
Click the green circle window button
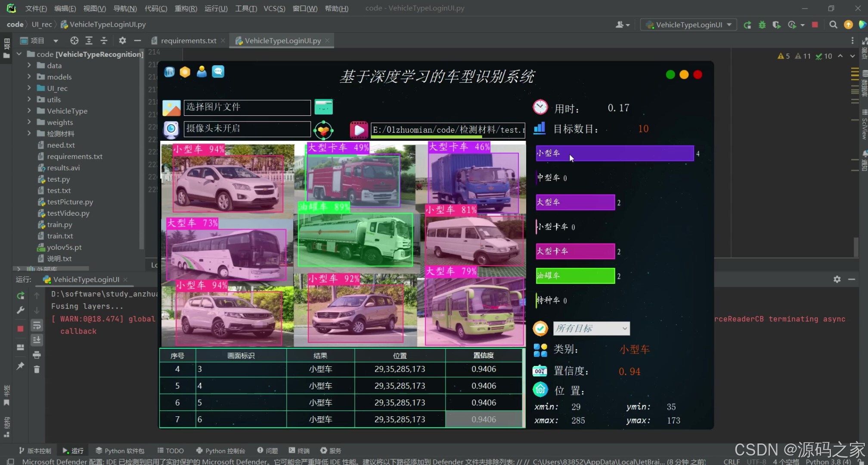(670, 74)
